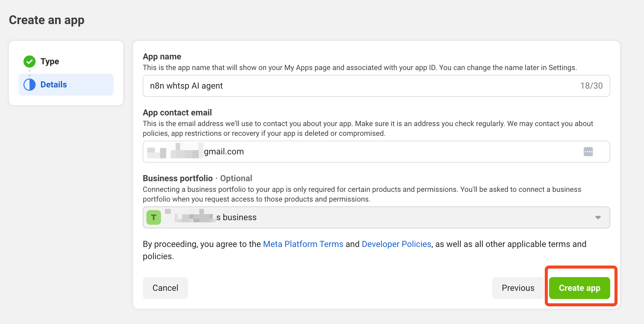Go to the Type step in sidebar

click(50, 62)
